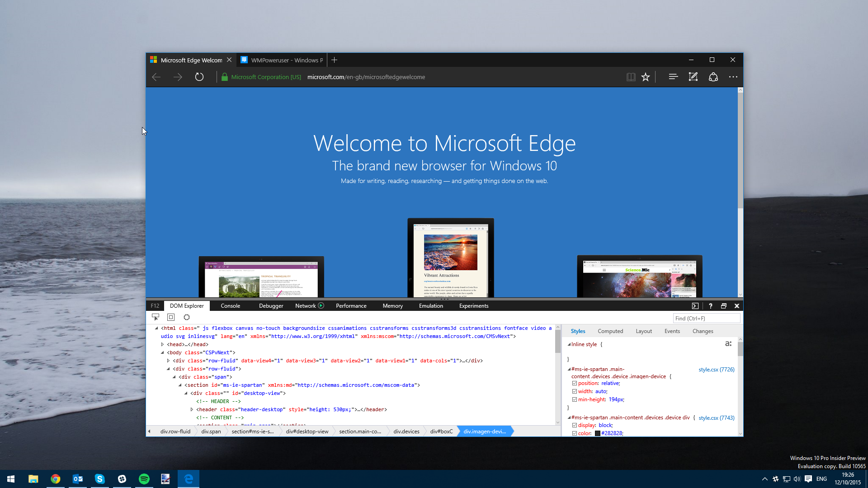Open the colour picker tool
Screen dimensions: 868x488
point(187,317)
